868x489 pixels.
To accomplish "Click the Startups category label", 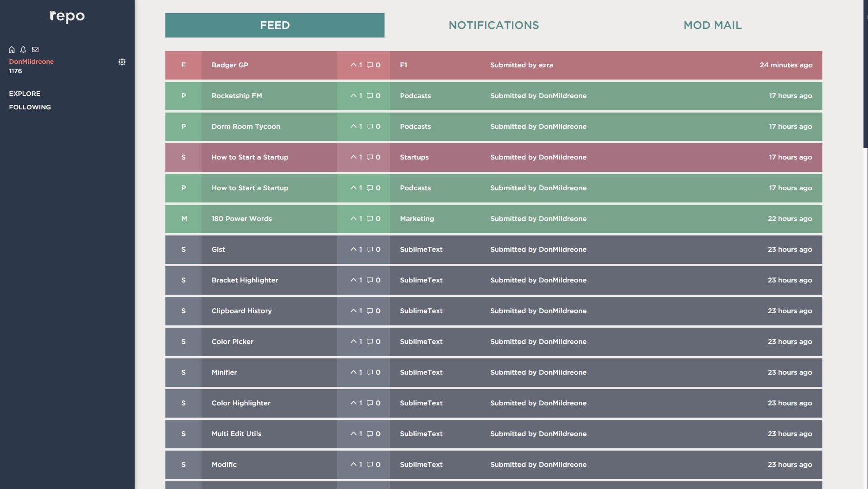I will (x=414, y=157).
